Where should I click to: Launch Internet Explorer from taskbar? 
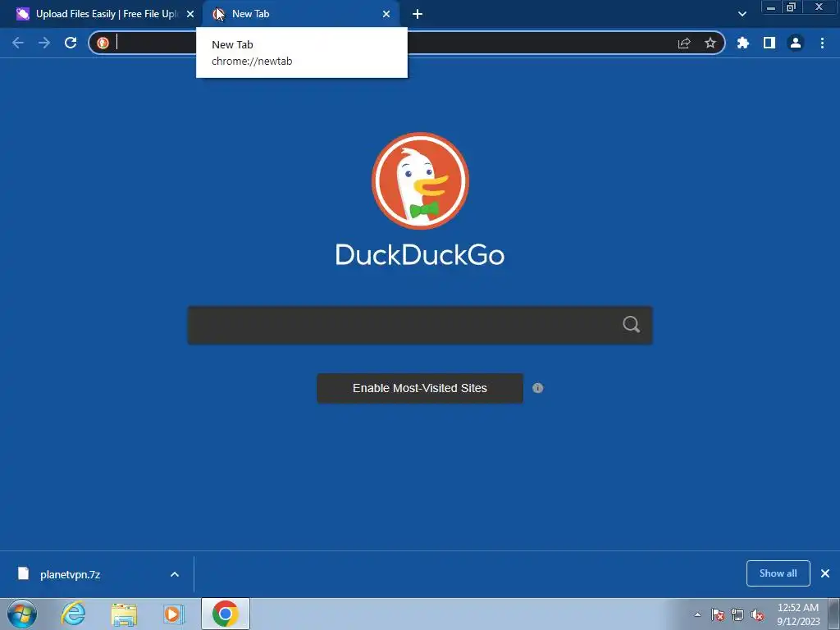[x=73, y=614]
